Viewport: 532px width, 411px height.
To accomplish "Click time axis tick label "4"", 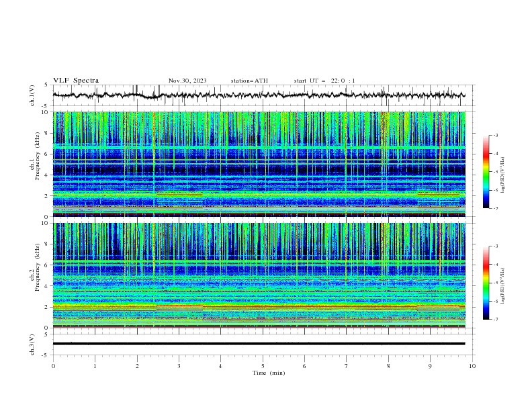I will 220,366.
